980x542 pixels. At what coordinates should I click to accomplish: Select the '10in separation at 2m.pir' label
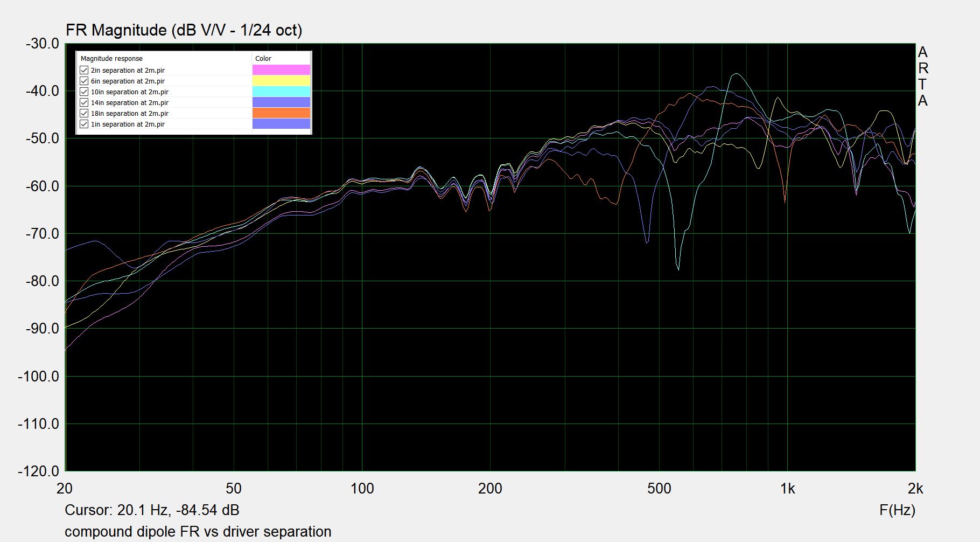[x=130, y=92]
